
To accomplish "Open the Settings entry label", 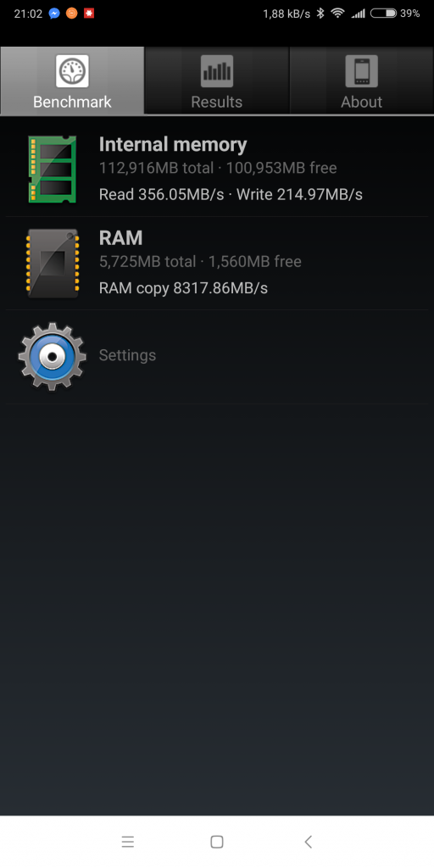I will 127,355.
